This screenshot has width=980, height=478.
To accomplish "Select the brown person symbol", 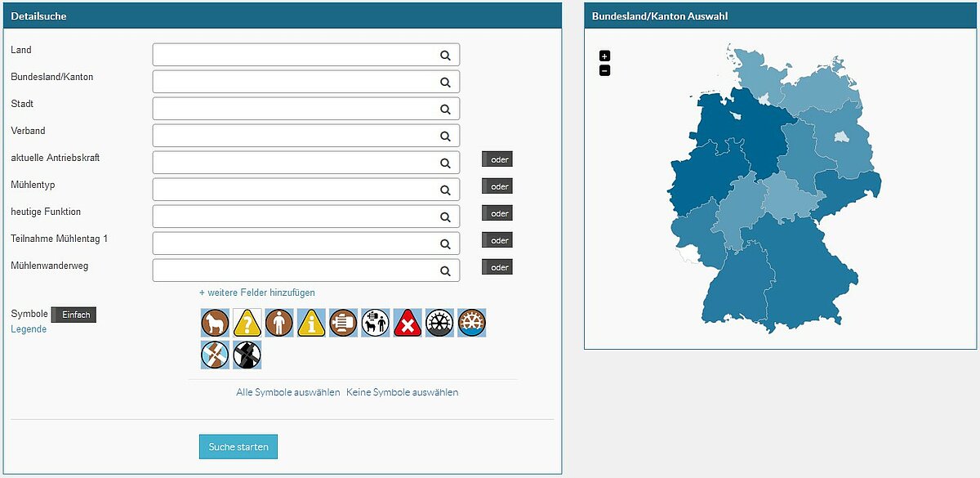I will [x=279, y=323].
